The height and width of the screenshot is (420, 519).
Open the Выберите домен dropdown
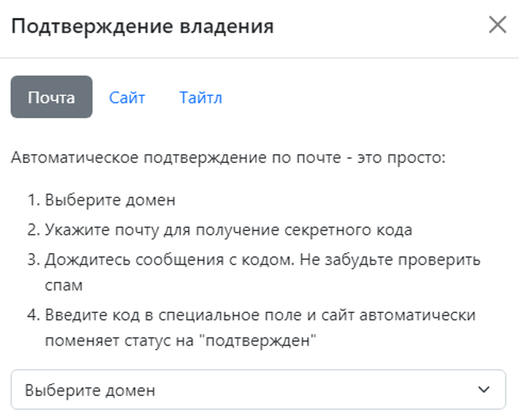click(x=258, y=389)
